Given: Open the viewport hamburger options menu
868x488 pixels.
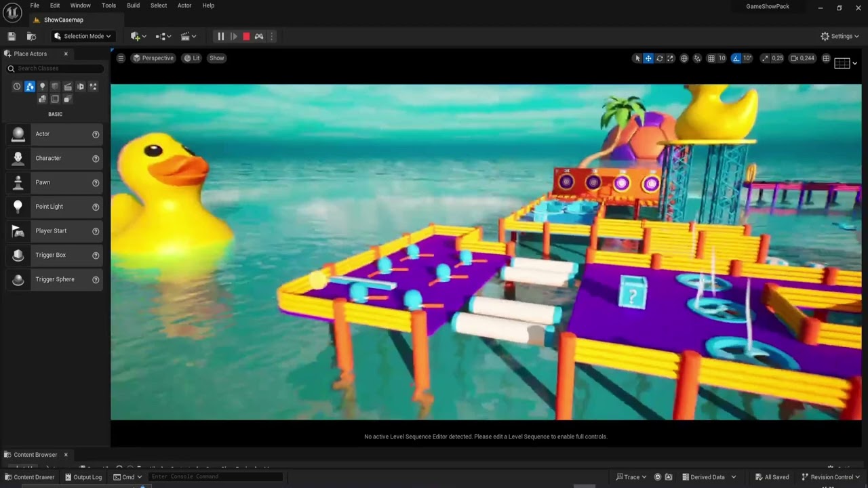Looking at the screenshot, I should 121,58.
